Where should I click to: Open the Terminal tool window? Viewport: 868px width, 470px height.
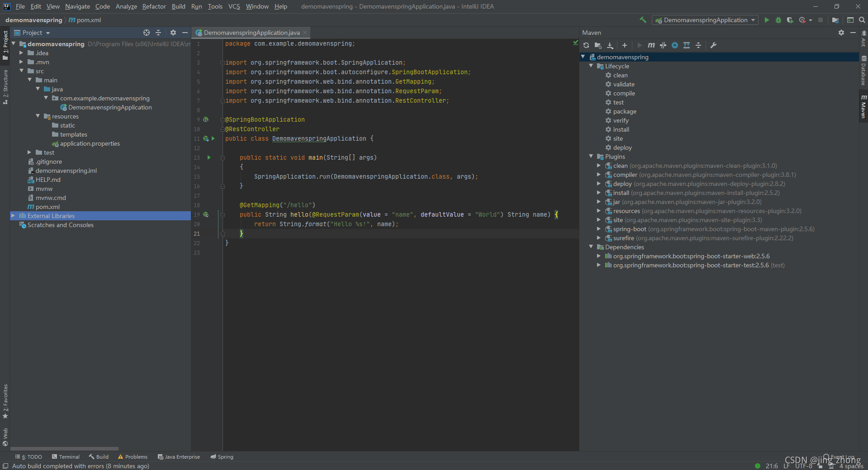tap(66, 457)
